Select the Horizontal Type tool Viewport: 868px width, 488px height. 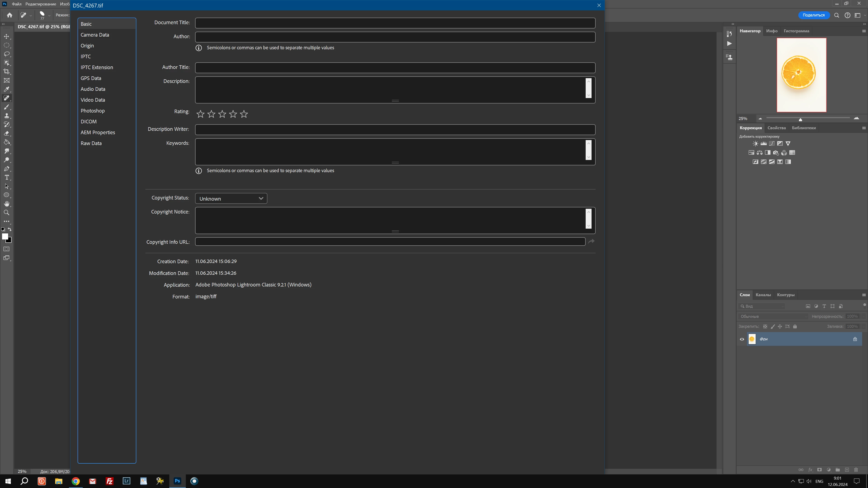point(6,178)
